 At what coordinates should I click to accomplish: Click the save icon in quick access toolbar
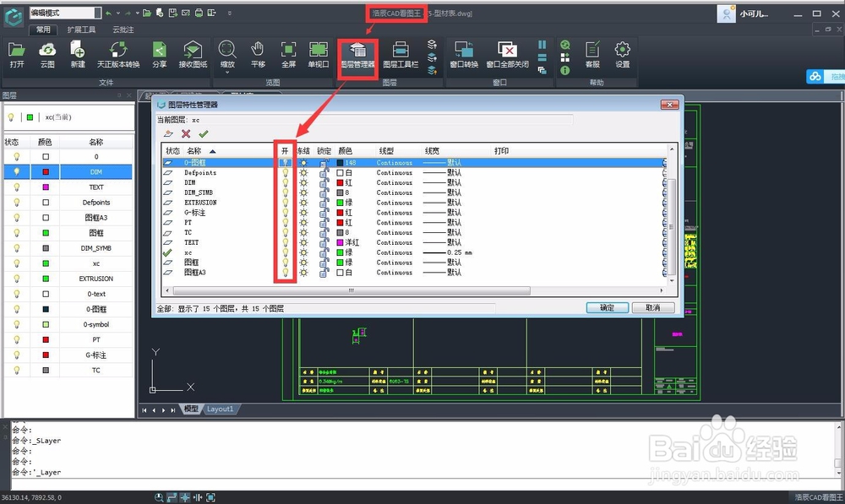pos(172,13)
